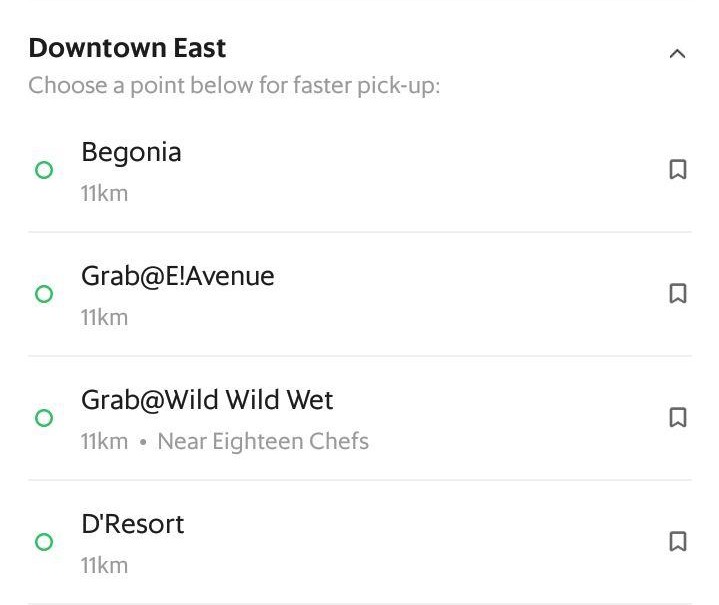This screenshot has width=719, height=605.
Task: Tap the bookmark icon for D'Resort
Action: pos(677,542)
